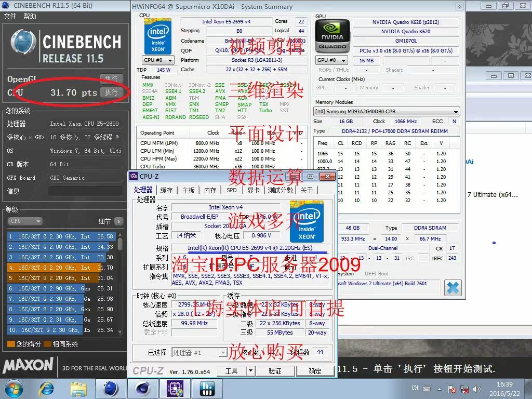Screen dimensions: 532x399
Task: Launch Internet Explorer from the taskbar
Action: pos(47,389)
